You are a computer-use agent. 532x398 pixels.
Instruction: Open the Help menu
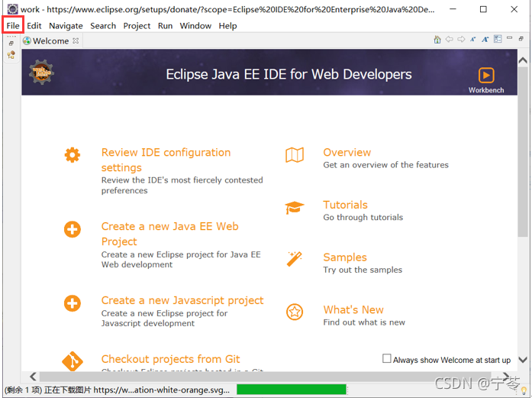point(227,26)
